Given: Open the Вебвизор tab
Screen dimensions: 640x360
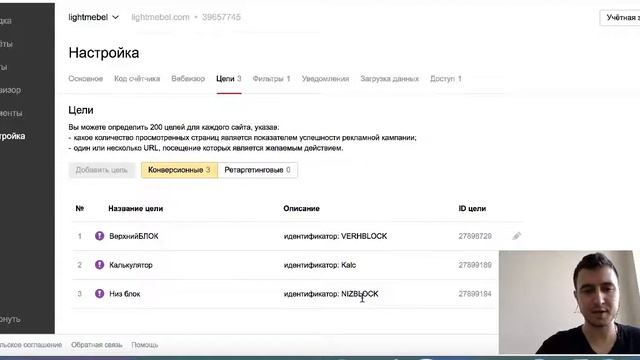Looking at the screenshot, I should (x=188, y=78).
